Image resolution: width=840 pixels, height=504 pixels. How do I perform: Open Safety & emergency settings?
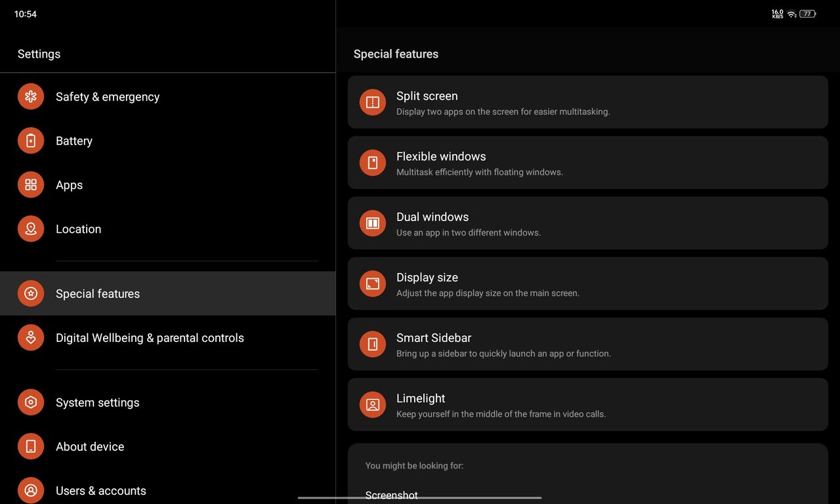[x=167, y=96]
